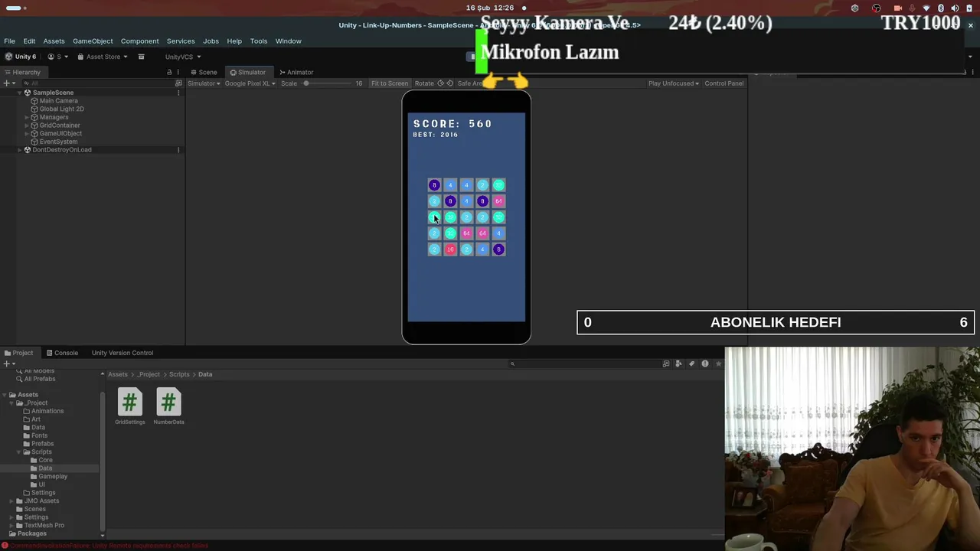Open the Asset Store dropdown
Image resolution: width=980 pixels, height=551 pixels.
[103, 57]
